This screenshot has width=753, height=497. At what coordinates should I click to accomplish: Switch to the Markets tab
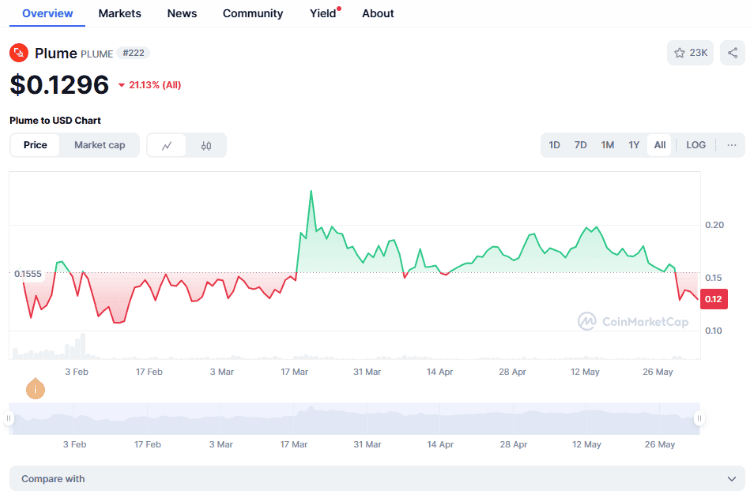[120, 13]
